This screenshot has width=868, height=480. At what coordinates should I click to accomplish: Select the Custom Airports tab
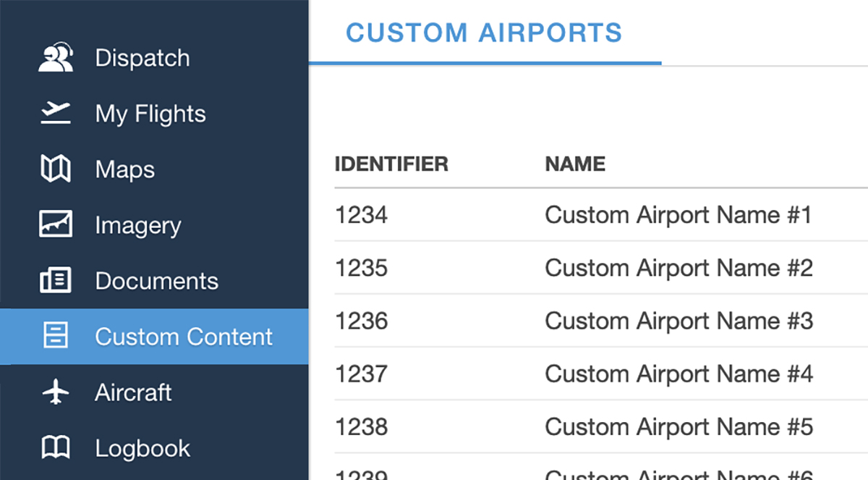484,33
